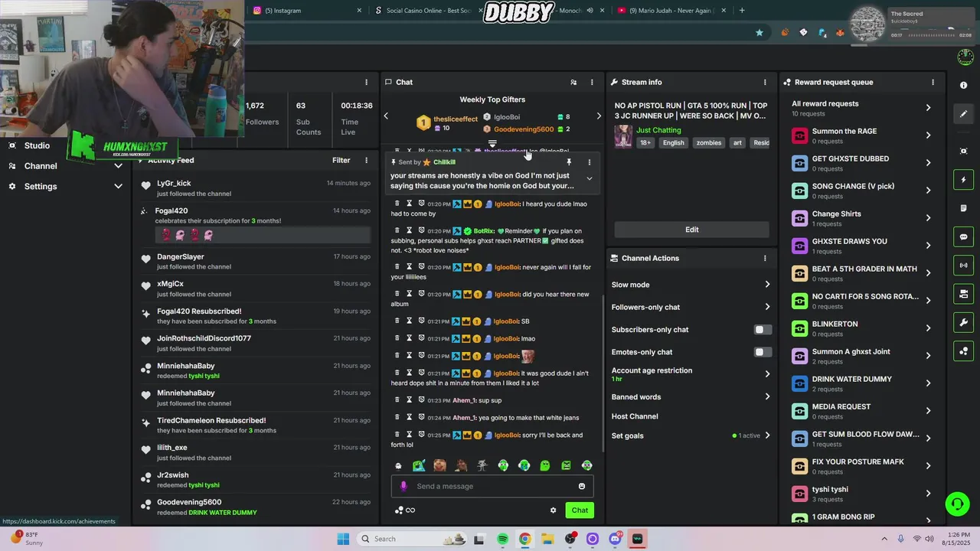Expand the pinned message chevron

click(x=589, y=178)
